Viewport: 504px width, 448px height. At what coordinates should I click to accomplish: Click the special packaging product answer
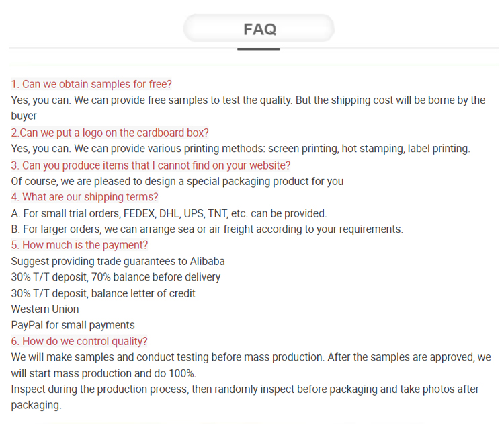pos(177,182)
